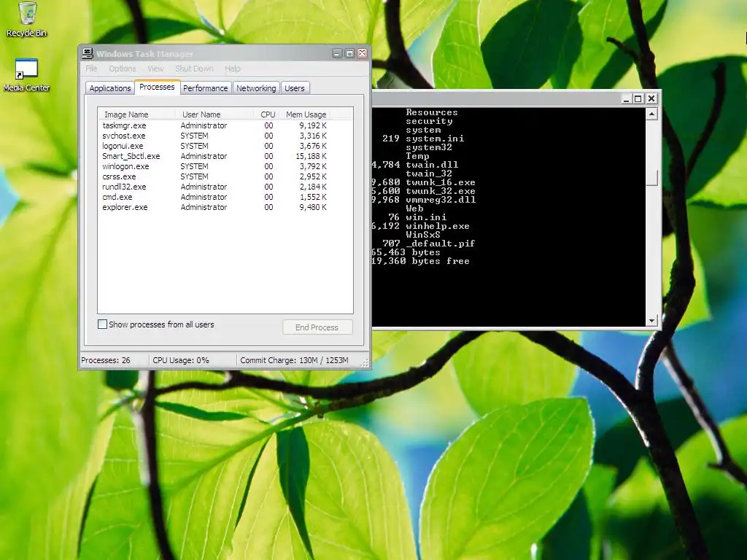Open the Media Center shortcut icon
Viewport: 747px width, 560px height.
pyautogui.click(x=26, y=75)
